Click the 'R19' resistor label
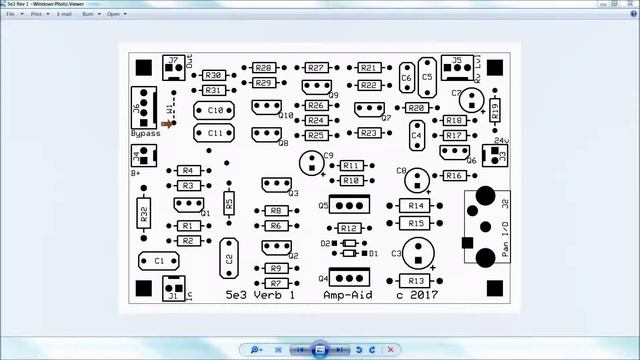Image resolution: width=640 pixels, height=360 pixels. coord(495,110)
